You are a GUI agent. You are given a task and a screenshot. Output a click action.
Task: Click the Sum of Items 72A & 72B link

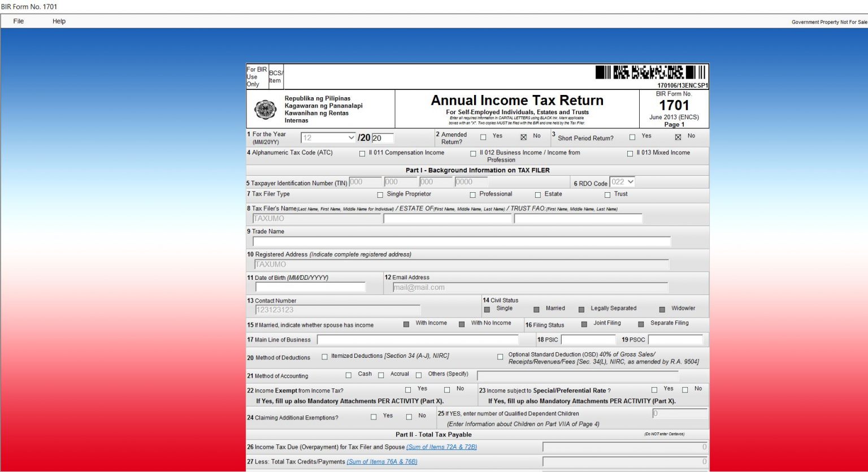tap(442, 447)
